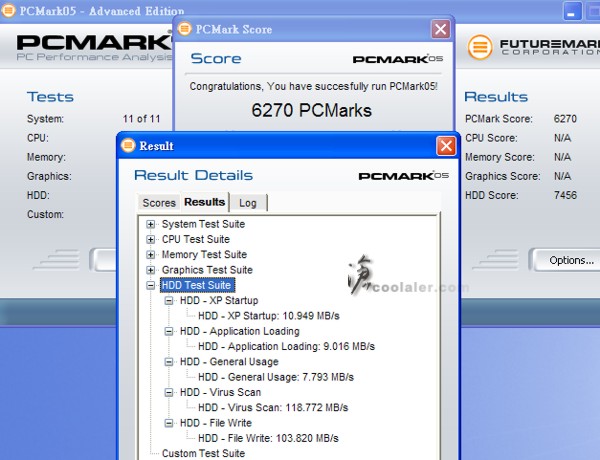Select the HDD - General Usage parent row

pos(229,362)
